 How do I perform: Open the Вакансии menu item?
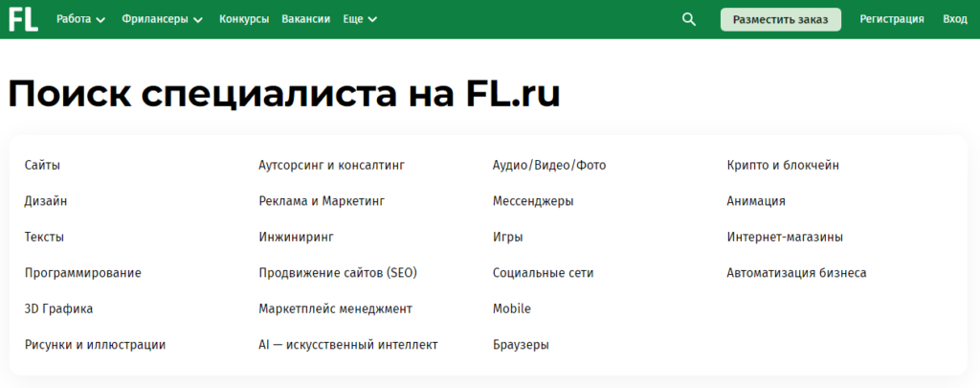pyautogui.click(x=305, y=19)
